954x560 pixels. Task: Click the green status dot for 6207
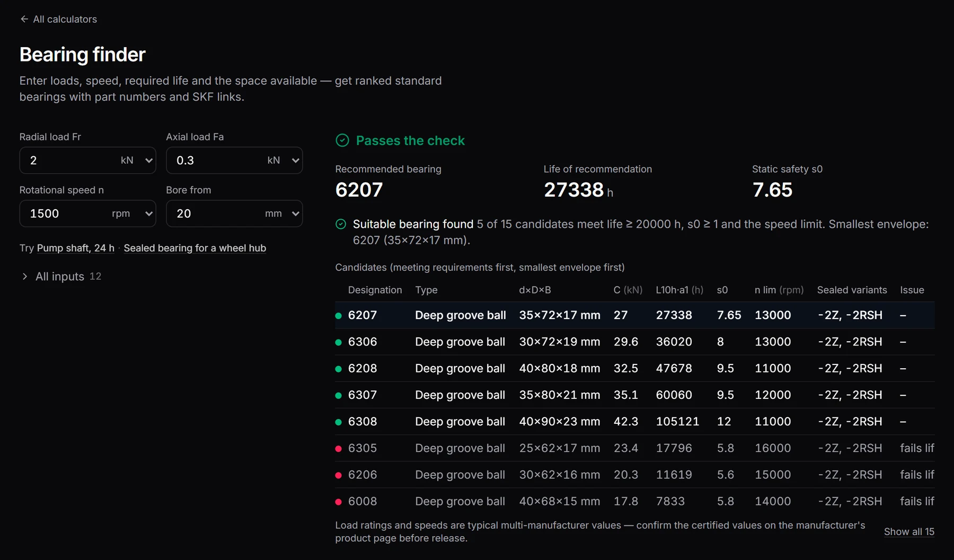339,316
